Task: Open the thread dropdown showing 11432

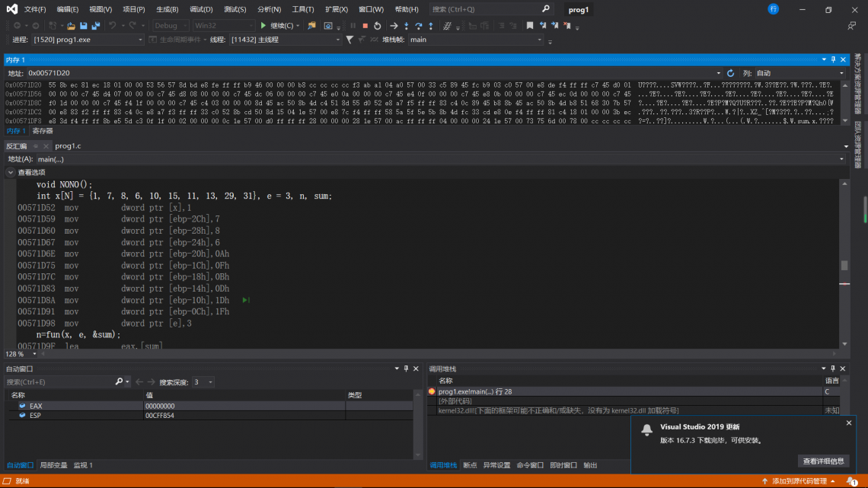Action: (x=285, y=40)
